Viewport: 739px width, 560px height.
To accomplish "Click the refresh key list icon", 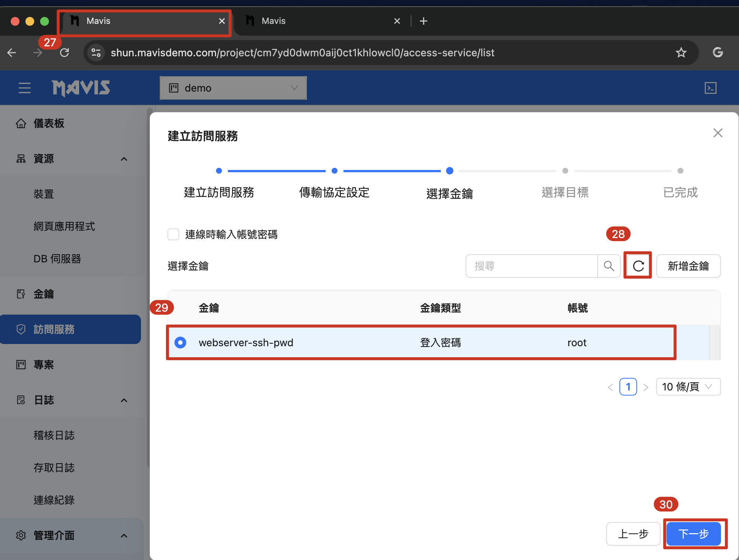I will click(638, 266).
